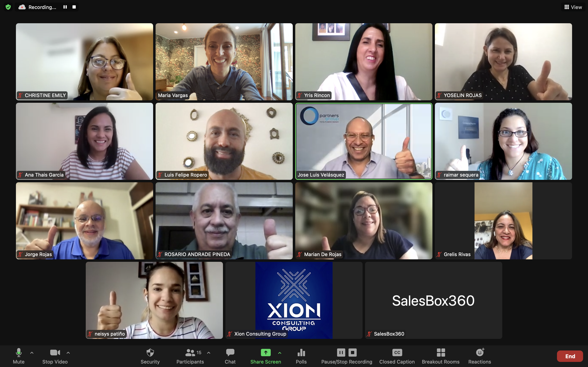Open the macOS recording status menu
This screenshot has width=588, height=367.
point(42,7)
